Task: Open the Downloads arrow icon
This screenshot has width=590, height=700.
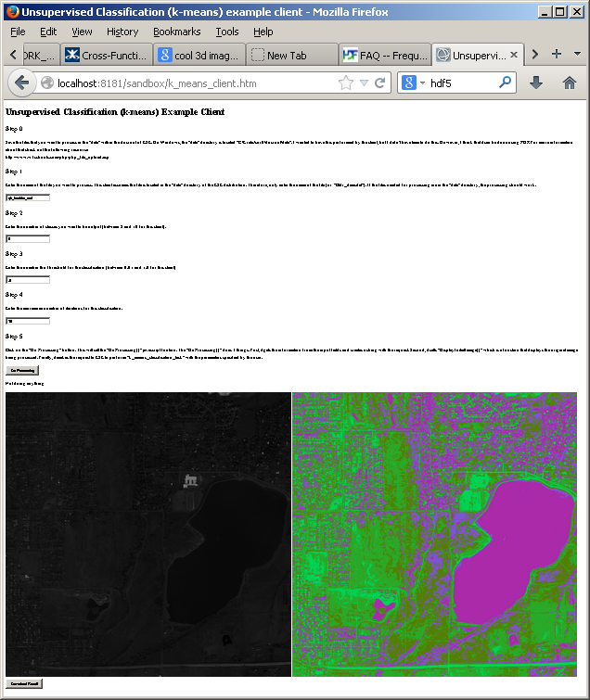Action: [536, 83]
